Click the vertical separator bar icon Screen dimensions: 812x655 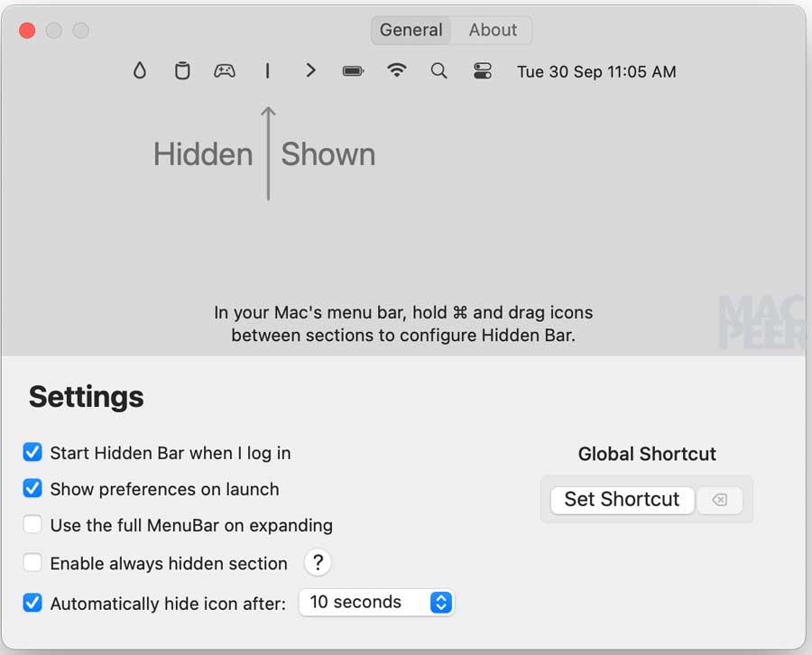267,71
